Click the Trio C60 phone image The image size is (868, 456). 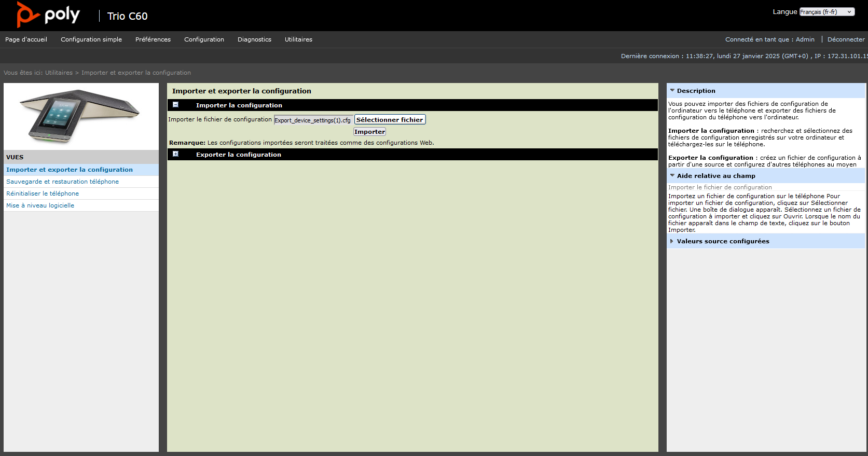(80, 116)
